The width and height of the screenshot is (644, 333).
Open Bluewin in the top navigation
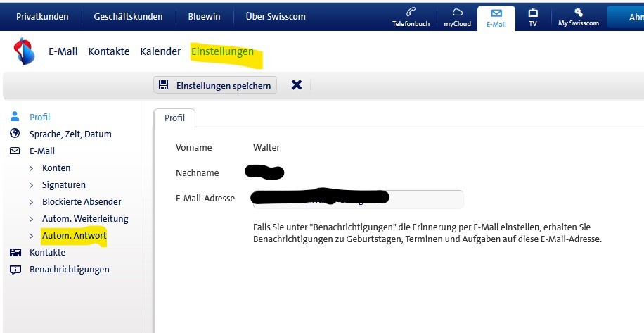click(x=204, y=17)
